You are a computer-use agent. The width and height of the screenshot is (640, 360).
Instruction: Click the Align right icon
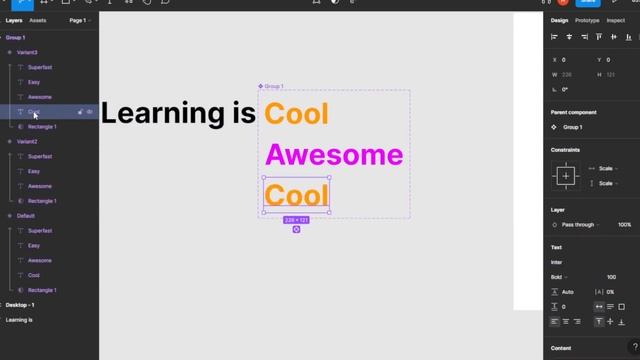[x=584, y=37]
